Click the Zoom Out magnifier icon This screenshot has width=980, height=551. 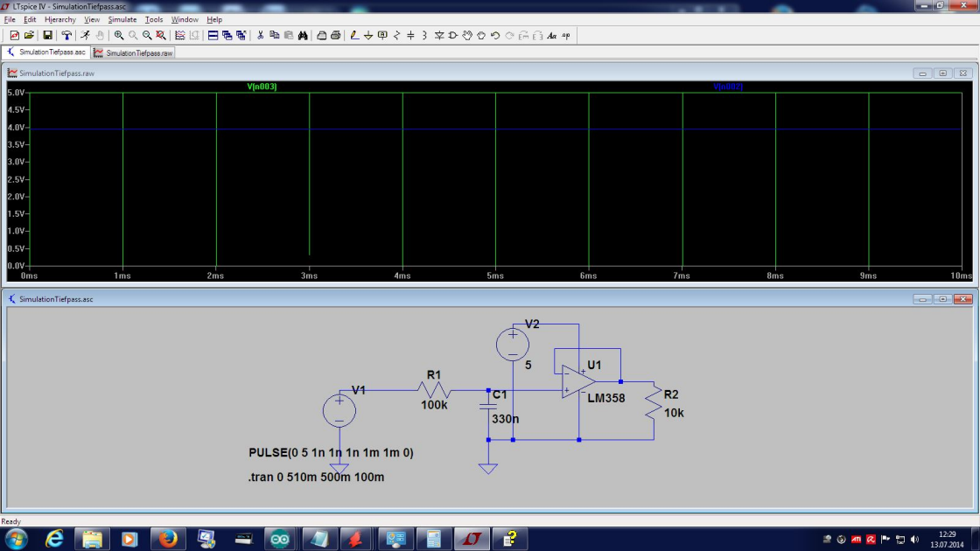tap(147, 36)
